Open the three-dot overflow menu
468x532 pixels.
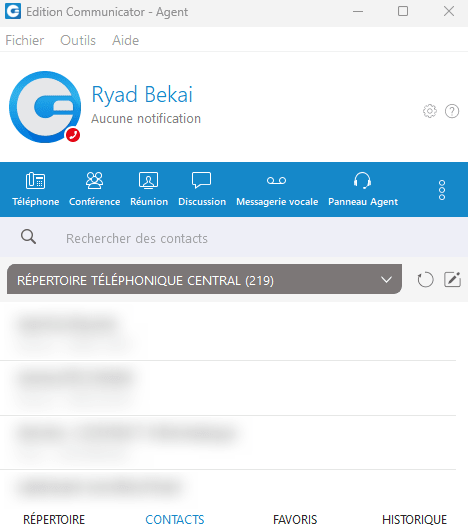point(442,190)
